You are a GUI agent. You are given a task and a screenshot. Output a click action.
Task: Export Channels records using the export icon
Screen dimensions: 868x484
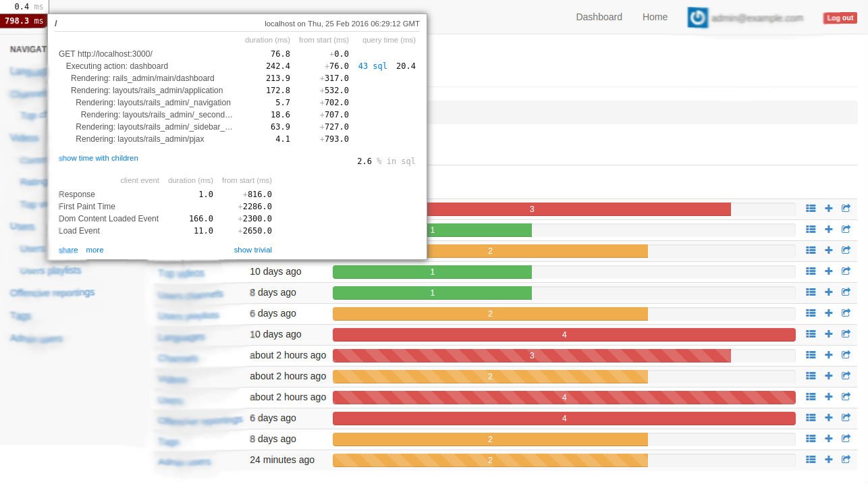846,354
